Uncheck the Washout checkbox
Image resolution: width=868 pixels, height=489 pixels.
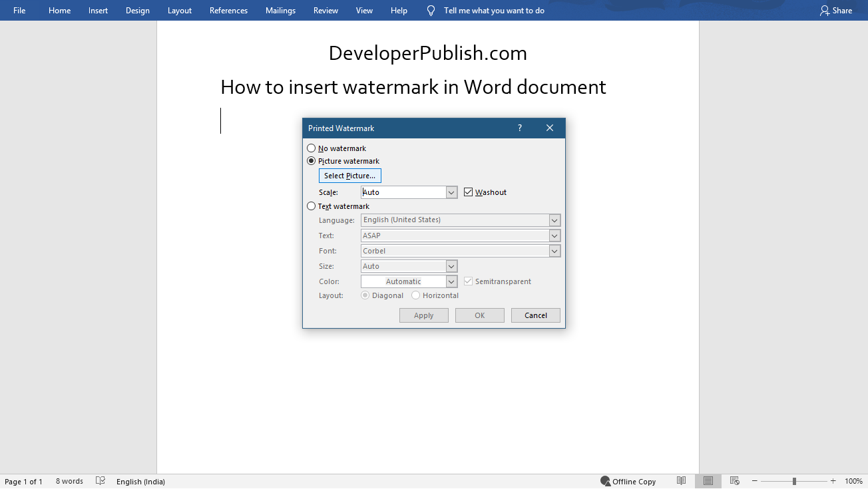[x=468, y=192]
